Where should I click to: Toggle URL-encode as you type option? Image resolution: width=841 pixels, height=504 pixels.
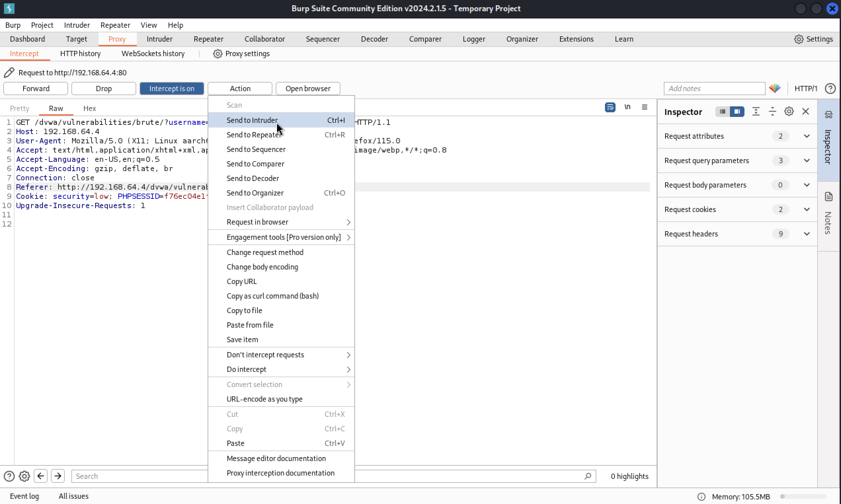click(281, 399)
